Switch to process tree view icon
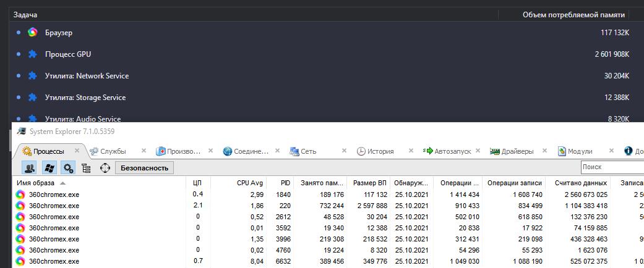Viewport: 644px width, 268px height. coord(86,167)
